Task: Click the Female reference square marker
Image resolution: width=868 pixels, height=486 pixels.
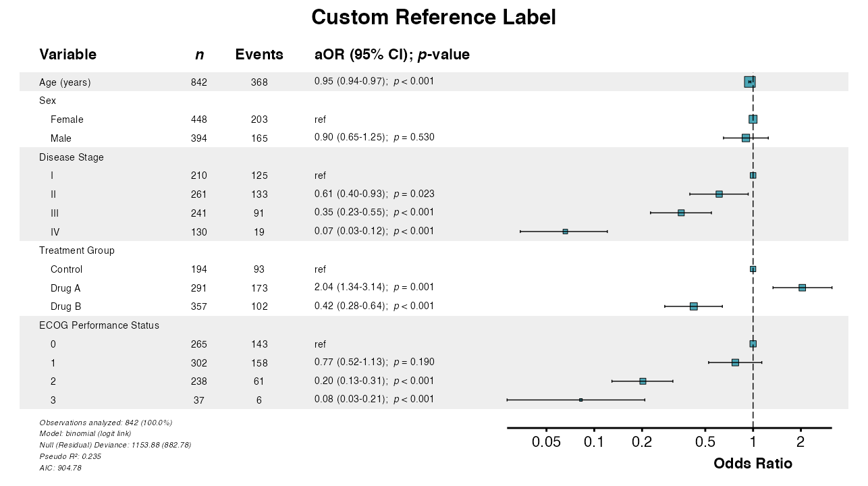Action: 753,119
